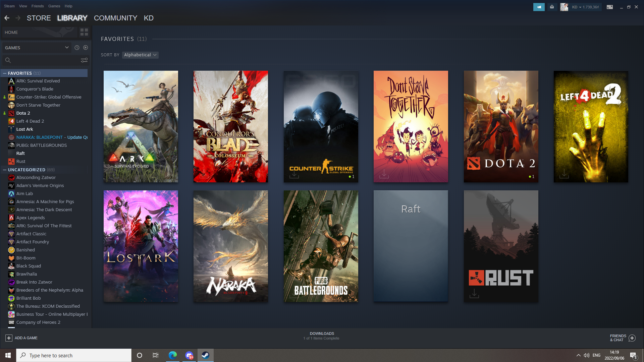Open advanced filter settings icon

point(84,60)
